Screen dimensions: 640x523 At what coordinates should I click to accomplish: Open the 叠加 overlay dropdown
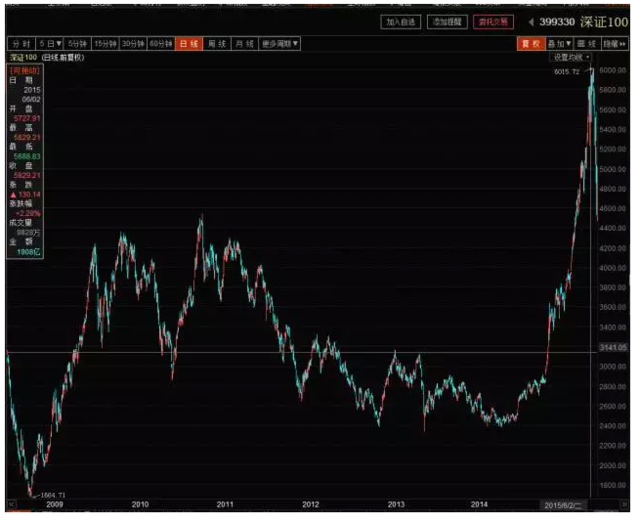559,44
